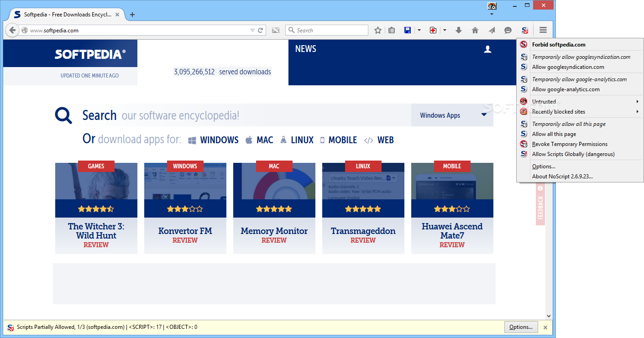
Task: Select Forbid softpedia.com
Action: (580, 45)
